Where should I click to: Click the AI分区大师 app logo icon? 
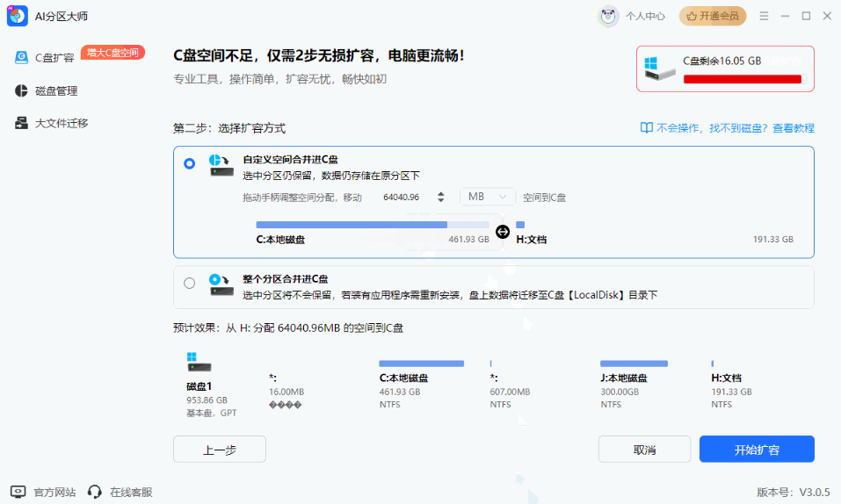click(18, 16)
